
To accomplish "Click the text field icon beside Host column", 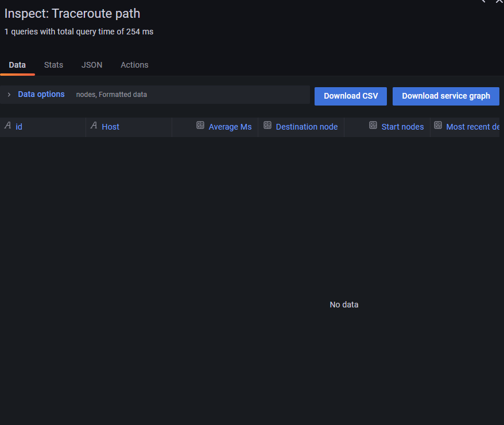I will pos(93,126).
